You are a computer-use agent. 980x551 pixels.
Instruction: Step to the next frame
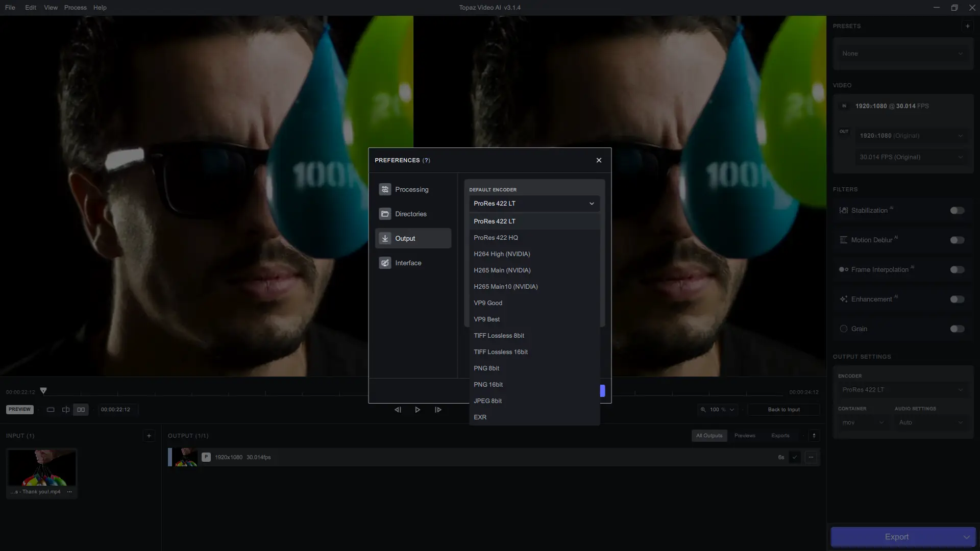(x=438, y=410)
